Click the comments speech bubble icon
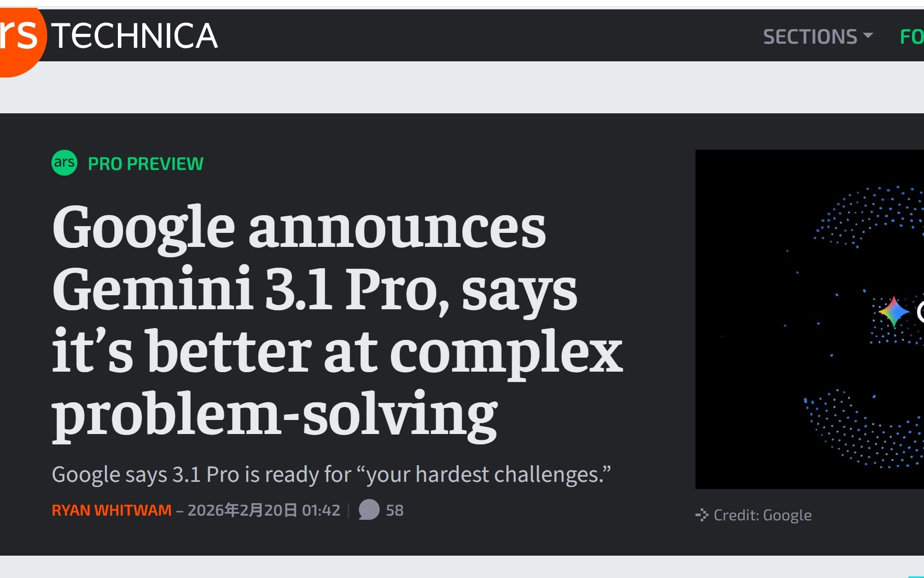 (369, 510)
